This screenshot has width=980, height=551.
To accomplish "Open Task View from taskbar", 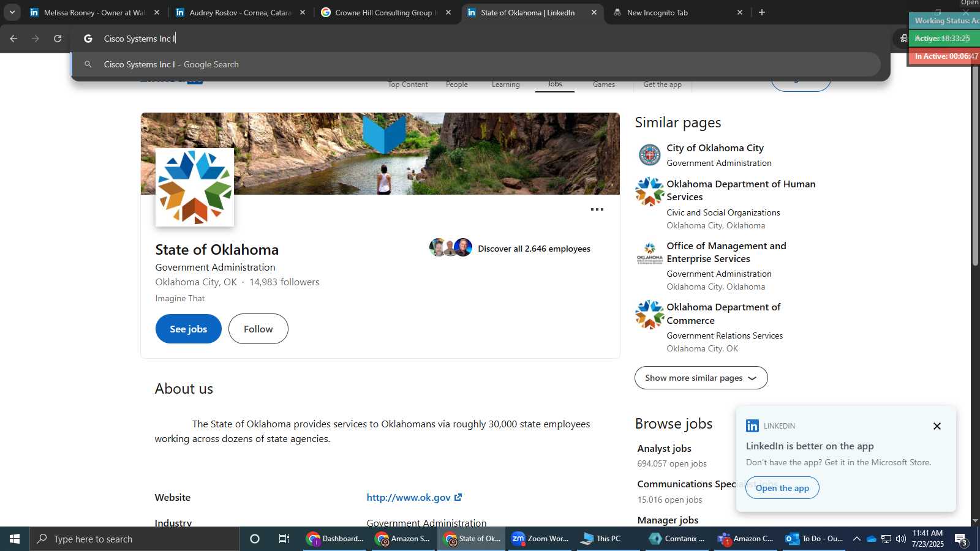I will 284,539.
